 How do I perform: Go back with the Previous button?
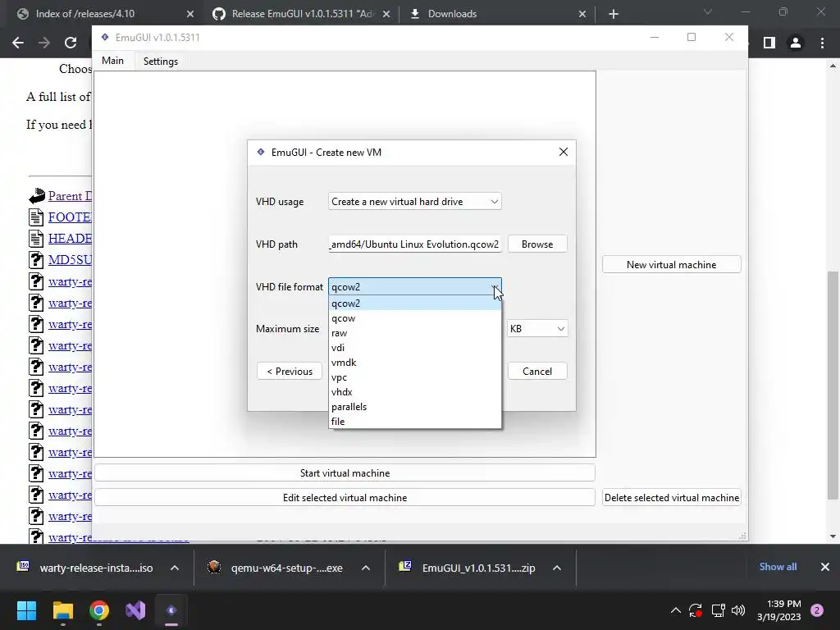290,372
